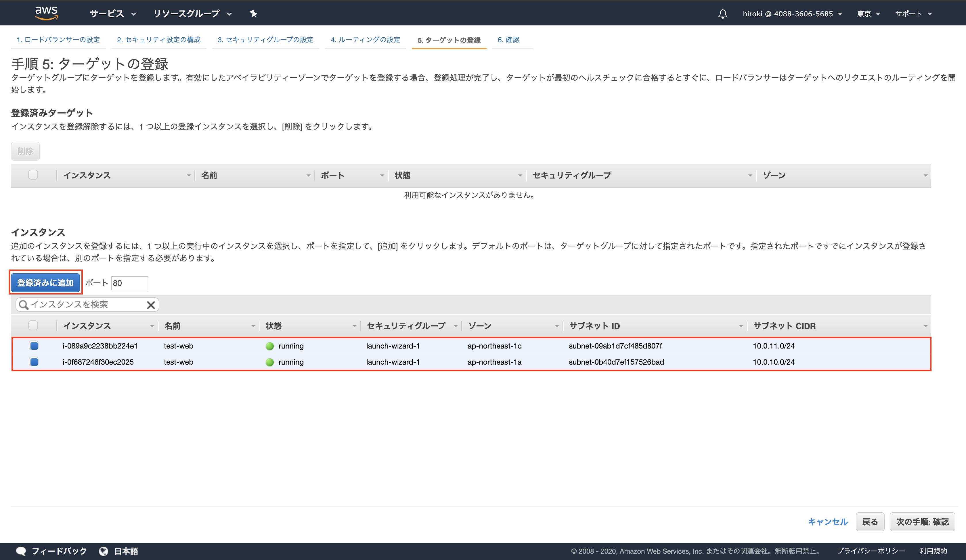Click the 次の手順: 確認 button
The height and width of the screenshot is (560, 966).
(921, 521)
